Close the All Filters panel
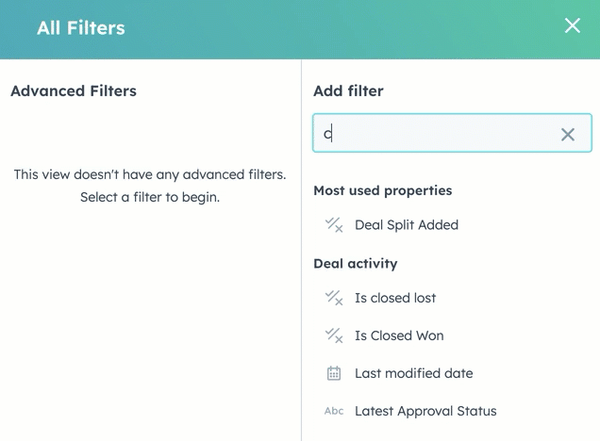Viewport: 600px width, 441px height. pyautogui.click(x=572, y=26)
